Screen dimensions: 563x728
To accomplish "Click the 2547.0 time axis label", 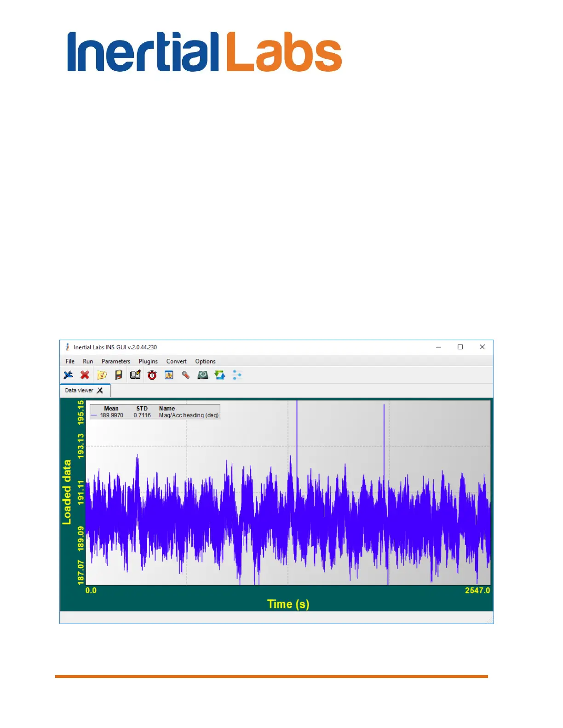I will click(x=477, y=591).
